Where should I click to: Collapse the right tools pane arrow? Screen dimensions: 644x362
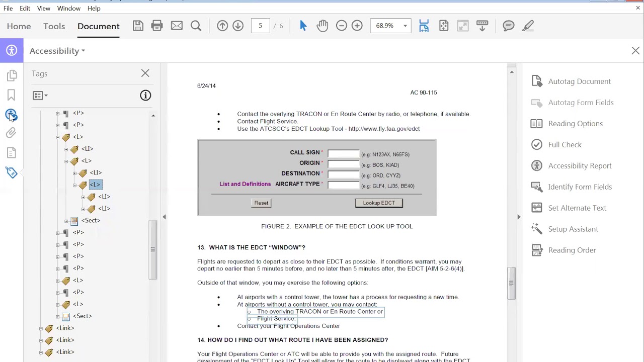(519, 217)
